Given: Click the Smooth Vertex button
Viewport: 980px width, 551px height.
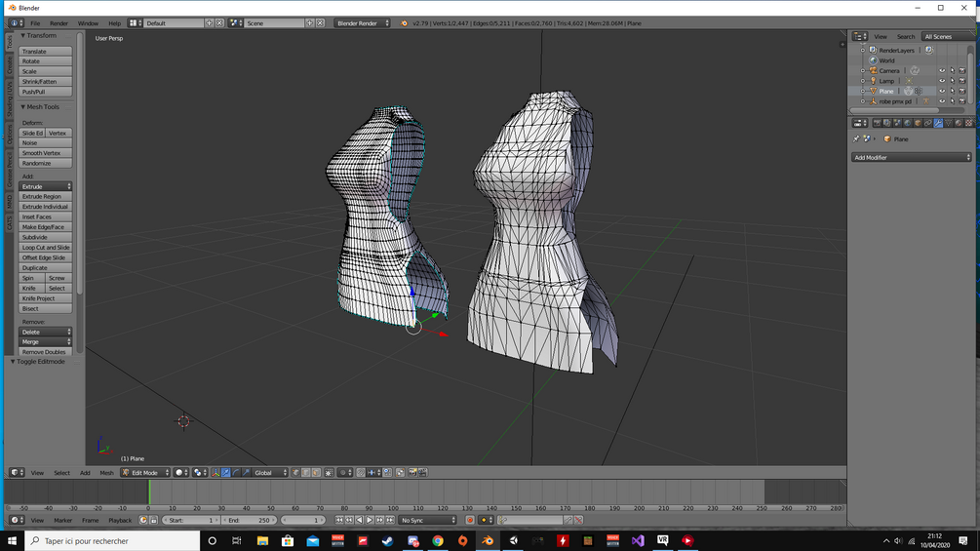Looking at the screenshot, I should (46, 153).
